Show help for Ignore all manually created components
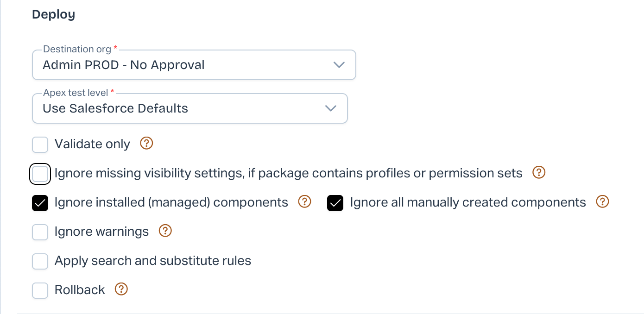This screenshot has width=644, height=314. [602, 202]
